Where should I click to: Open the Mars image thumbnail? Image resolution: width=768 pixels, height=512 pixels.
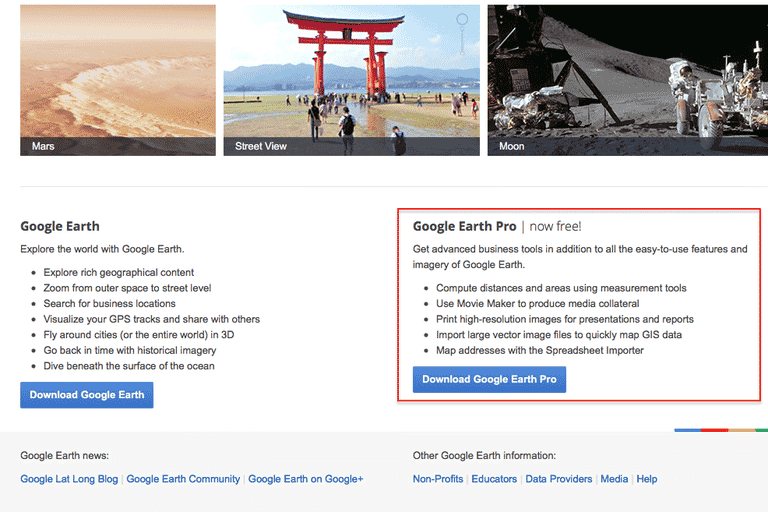pos(117,80)
